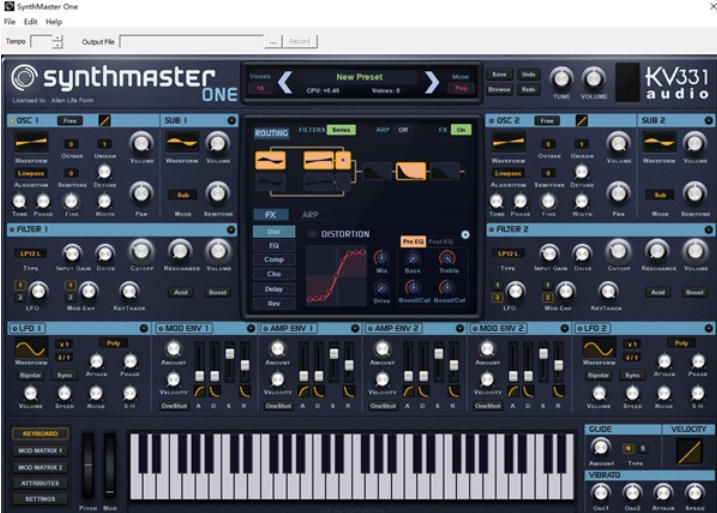Click the Pitch wheel
The width and height of the screenshot is (717, 513).
click(x=88, y=465)
